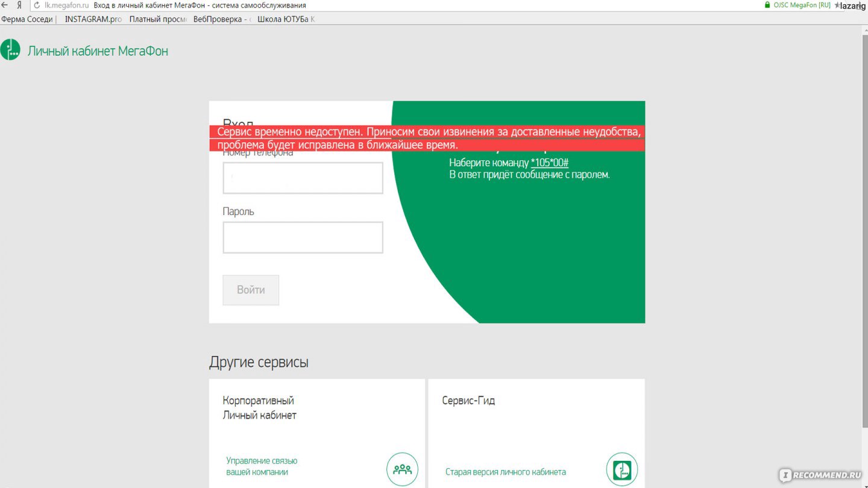Bookmark the page with the star icon
The width and height of the screenshot is (868, 488).
(837, 5)
